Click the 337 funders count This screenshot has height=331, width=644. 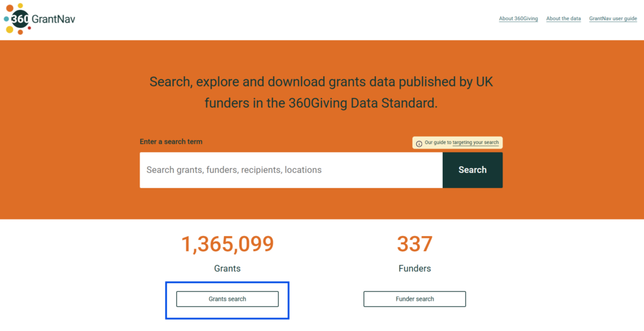tap(414, 244)
